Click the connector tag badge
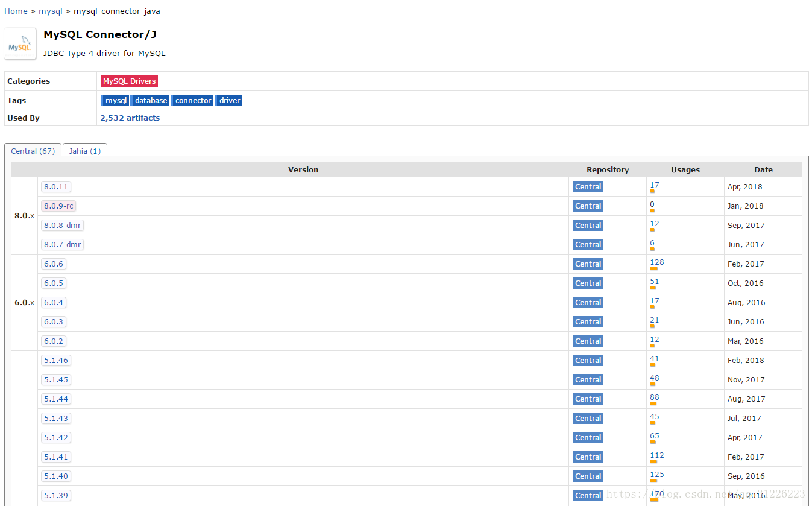This screenshot has width=812, height=506. click(192, 100)
